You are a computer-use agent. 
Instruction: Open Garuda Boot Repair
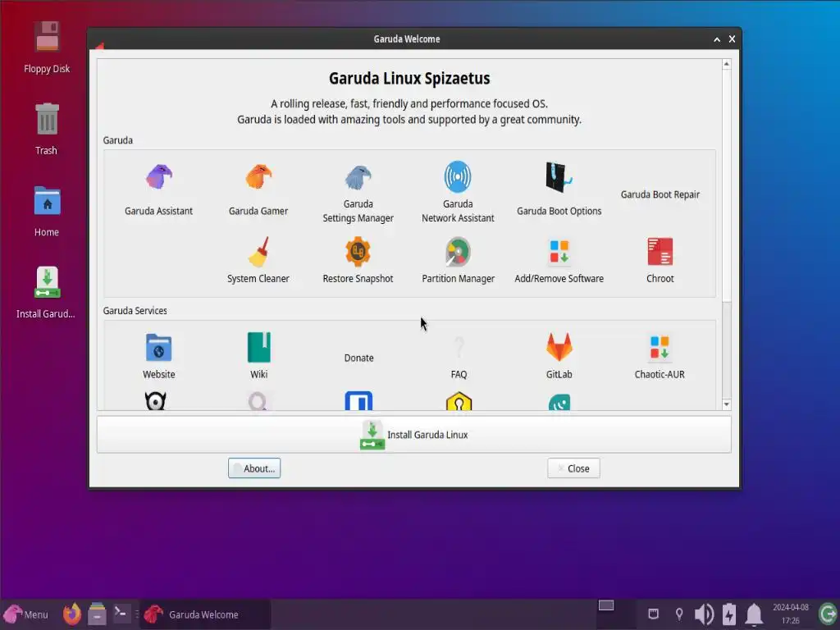(660, 194)
